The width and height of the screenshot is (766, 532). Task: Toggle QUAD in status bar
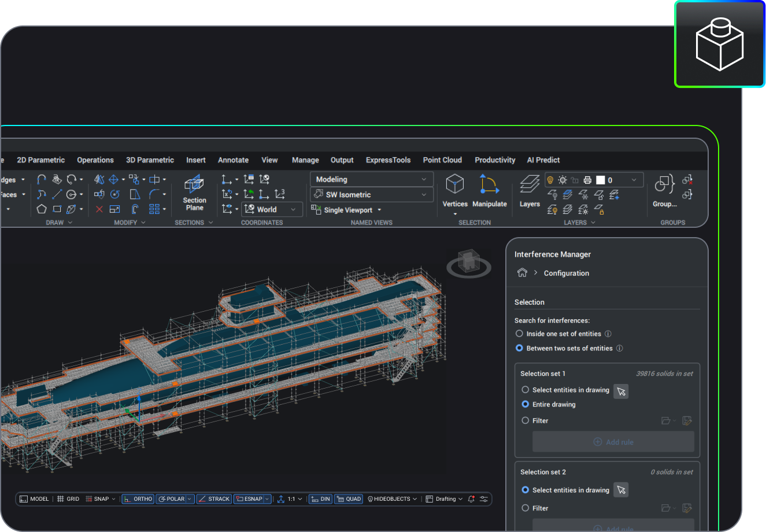349,499
